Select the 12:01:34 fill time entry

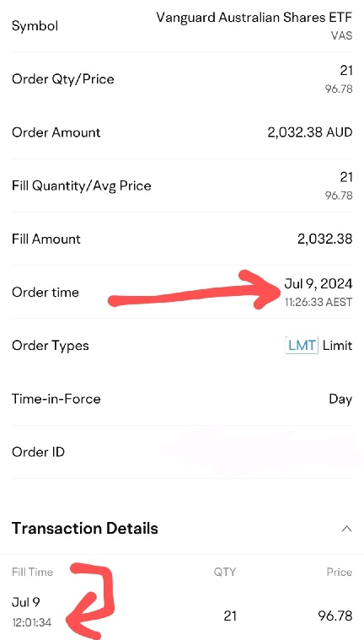click(x=31, y=623)
